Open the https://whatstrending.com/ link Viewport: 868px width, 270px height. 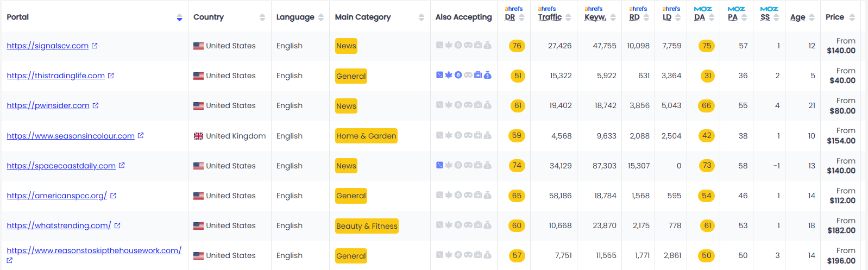click(x=59, y=225)
